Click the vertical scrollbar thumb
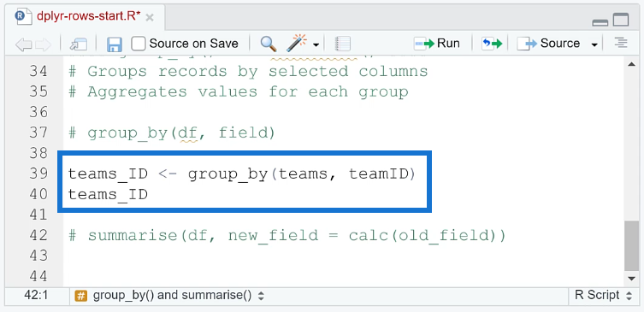The width and height of the screenshot is (644, 312). coord(631,245)
